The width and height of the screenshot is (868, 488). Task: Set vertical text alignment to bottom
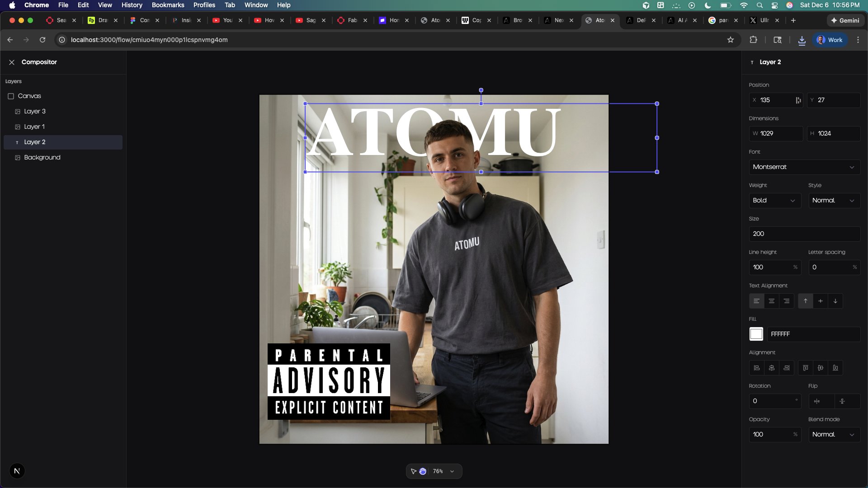(x=834, y=301)
